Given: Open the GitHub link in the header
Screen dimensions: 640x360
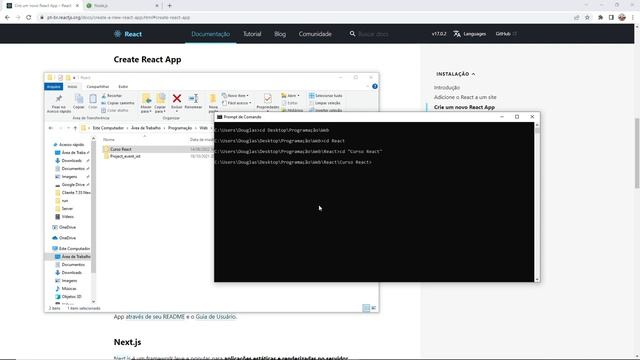Looking at the screenshot, I should coord(506,34).
